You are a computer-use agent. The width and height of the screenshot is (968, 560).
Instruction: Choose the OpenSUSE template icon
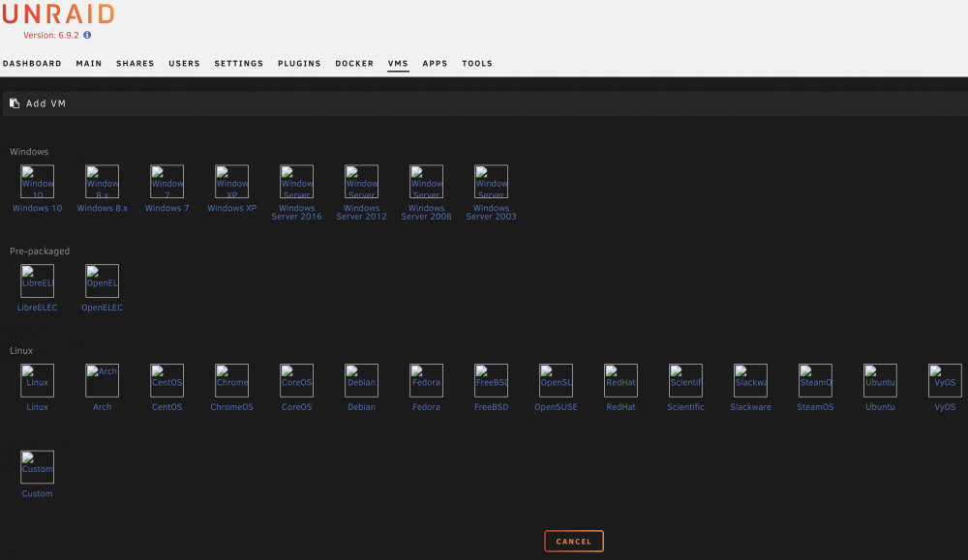point(556,380)
